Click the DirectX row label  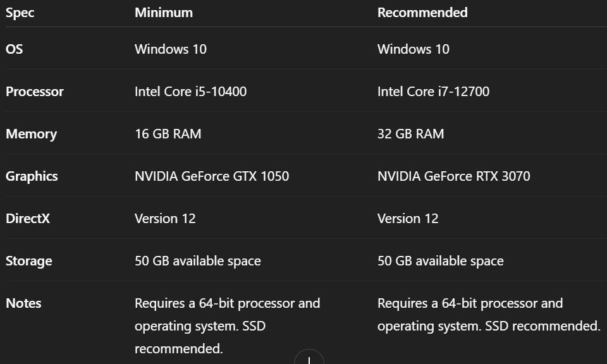(27, 219)
